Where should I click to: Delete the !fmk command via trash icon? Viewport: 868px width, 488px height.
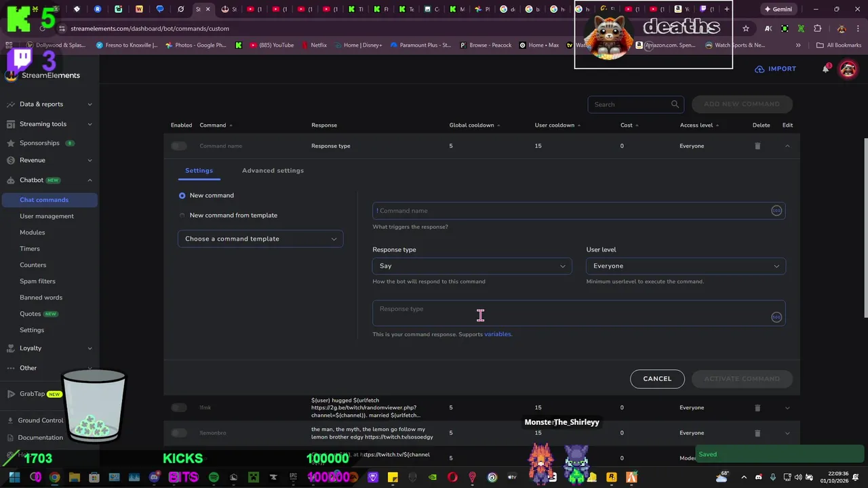757,407
